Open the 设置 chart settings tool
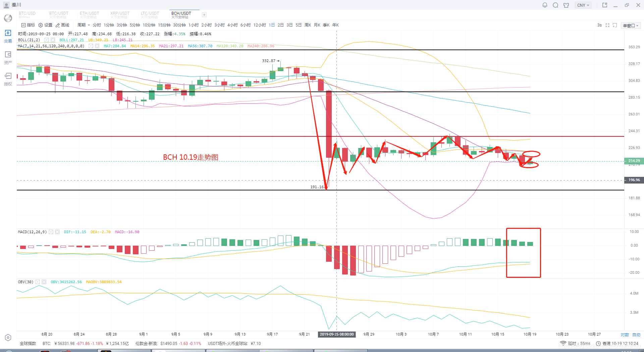Viewport: 644px width, 352px height. [46, 25]
